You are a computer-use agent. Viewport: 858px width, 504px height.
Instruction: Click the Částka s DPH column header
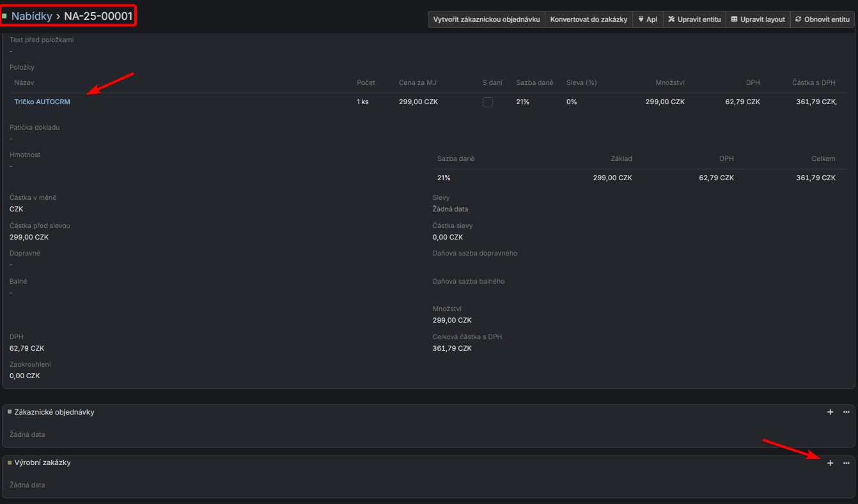[x=813, y=83]
